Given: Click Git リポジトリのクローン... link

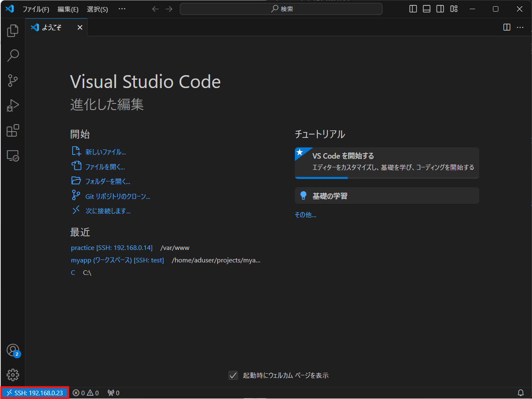Looking at the screenshot, I should coord(118,196).
